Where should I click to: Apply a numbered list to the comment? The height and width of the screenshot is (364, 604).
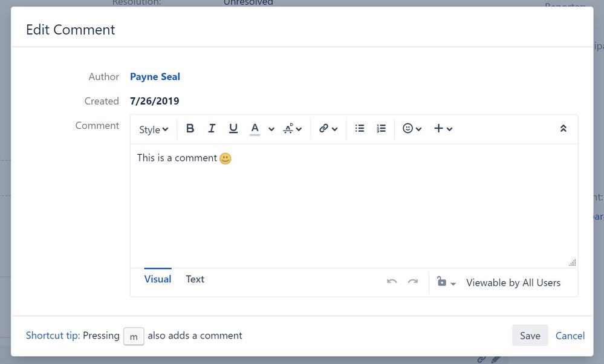tap(381, 128)
